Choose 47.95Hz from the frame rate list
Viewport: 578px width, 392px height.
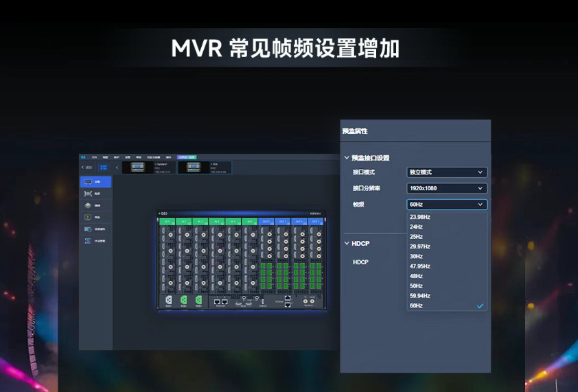[447, 266]
